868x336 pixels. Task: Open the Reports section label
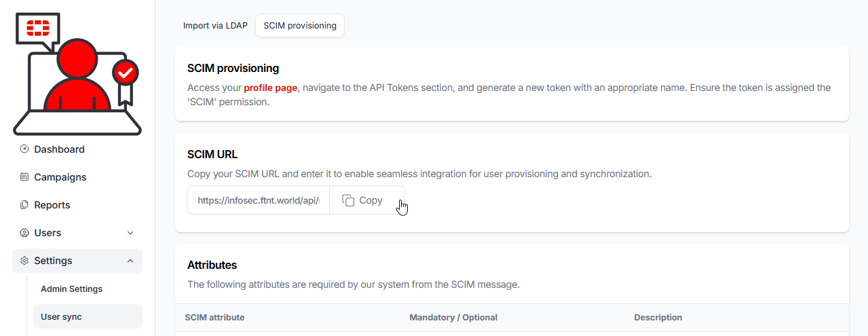52,205
